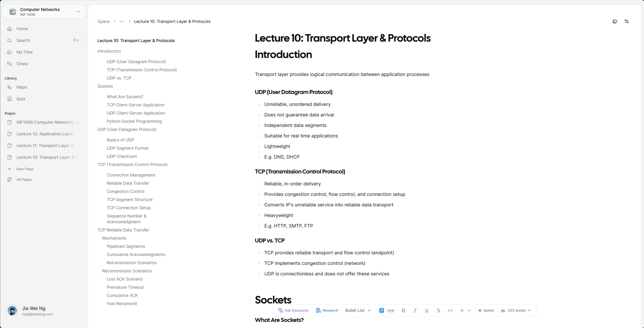Open the Maps library page
Viewport: 644px width, 328px height.
22,87
